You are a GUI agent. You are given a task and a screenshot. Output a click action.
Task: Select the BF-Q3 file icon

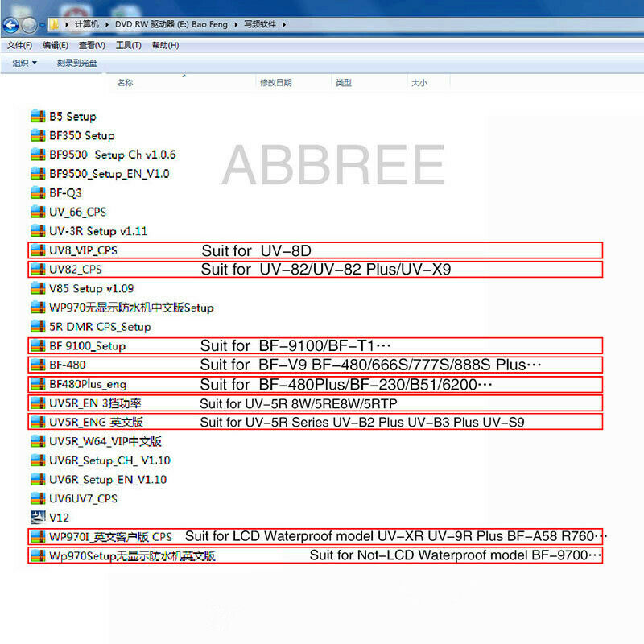(x=38, y=192)
